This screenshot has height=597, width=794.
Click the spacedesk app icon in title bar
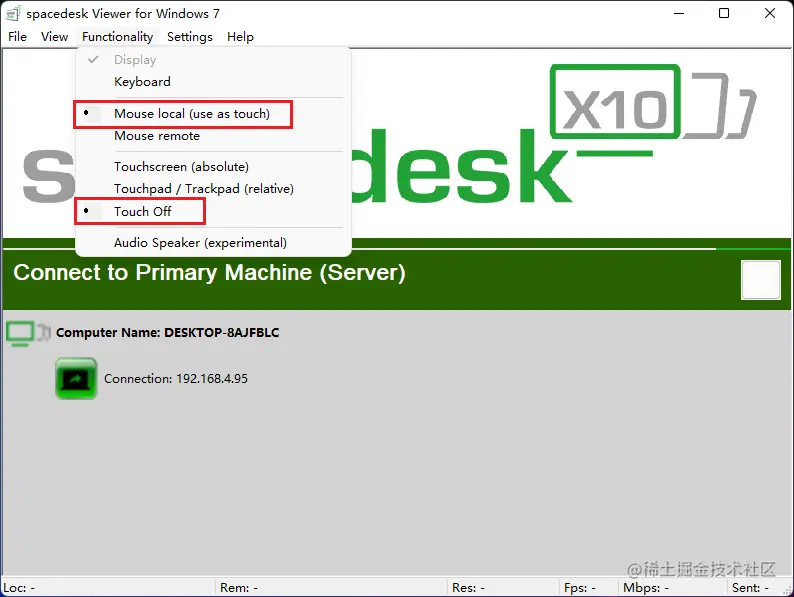coord(13,13)
